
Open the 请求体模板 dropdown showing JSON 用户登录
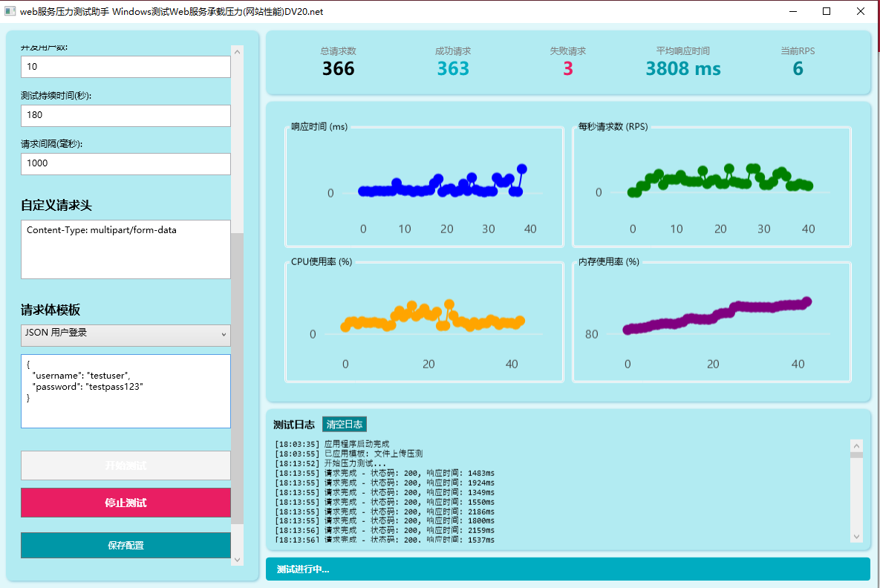[x=126, y=335]
